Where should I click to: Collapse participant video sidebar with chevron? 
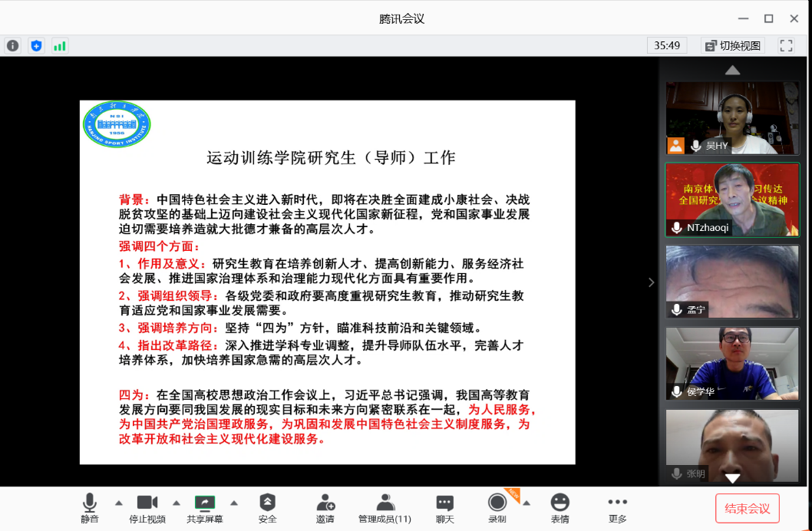652,282
